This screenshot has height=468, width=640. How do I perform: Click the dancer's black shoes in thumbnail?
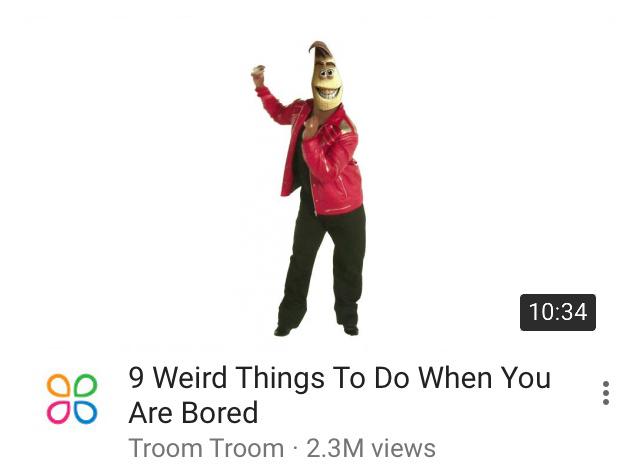[x=316, y=330]
